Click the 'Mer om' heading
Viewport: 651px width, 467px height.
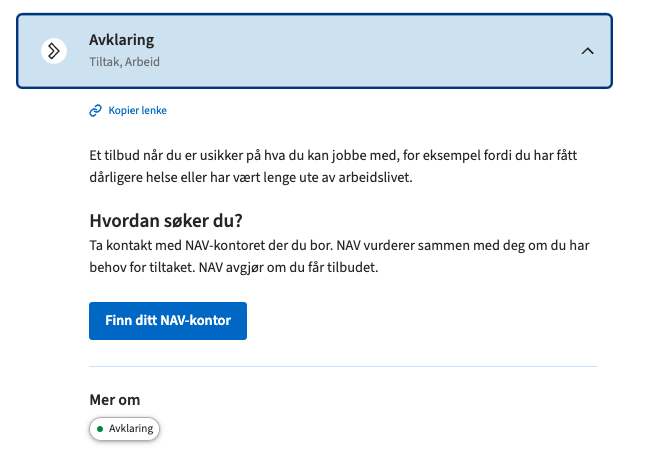pyautogui.click(x=115, y=400)
